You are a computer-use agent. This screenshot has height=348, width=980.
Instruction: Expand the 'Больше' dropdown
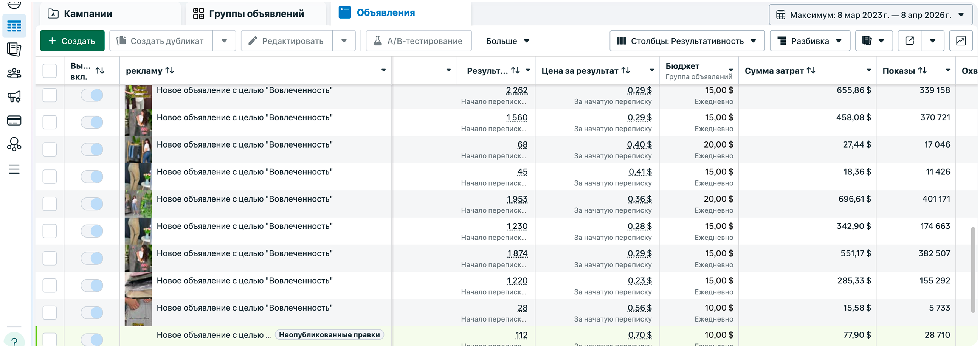[x=507, y=41]
